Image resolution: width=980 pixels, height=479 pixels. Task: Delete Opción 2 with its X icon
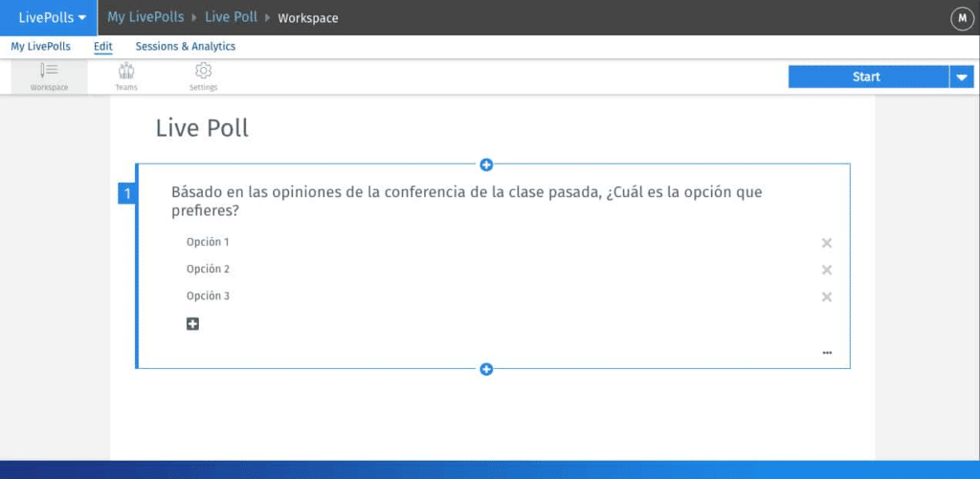coord(827,270)
